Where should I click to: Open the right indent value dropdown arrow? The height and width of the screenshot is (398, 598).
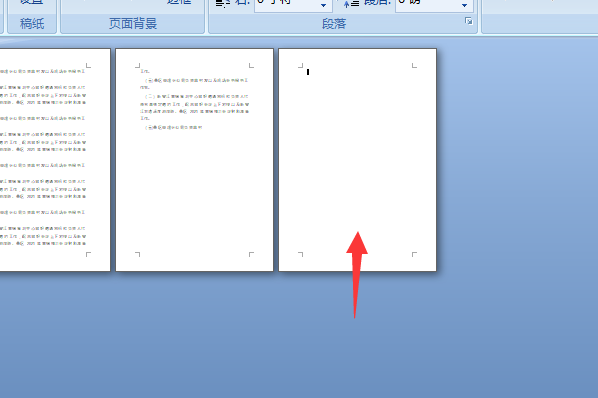coord(323,5)
